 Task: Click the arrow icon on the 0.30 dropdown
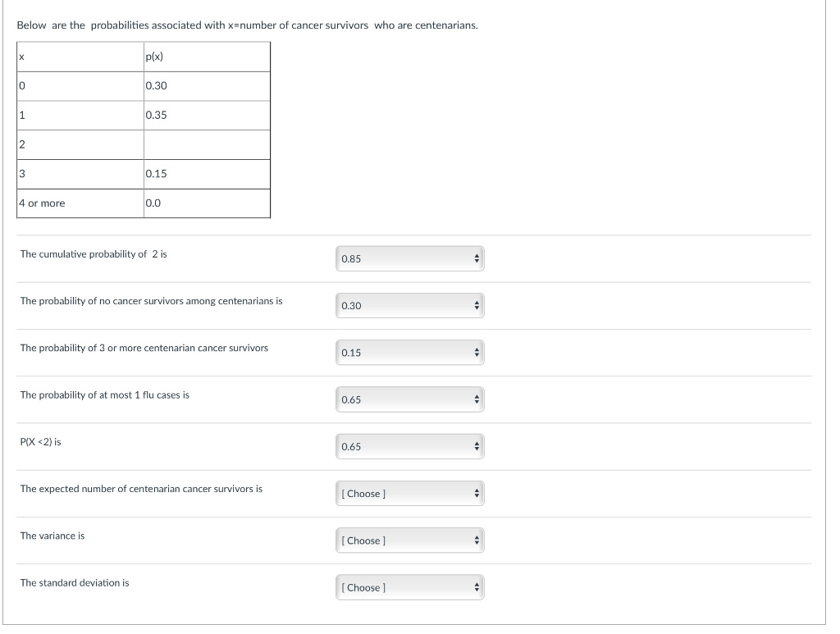(477, 306)
